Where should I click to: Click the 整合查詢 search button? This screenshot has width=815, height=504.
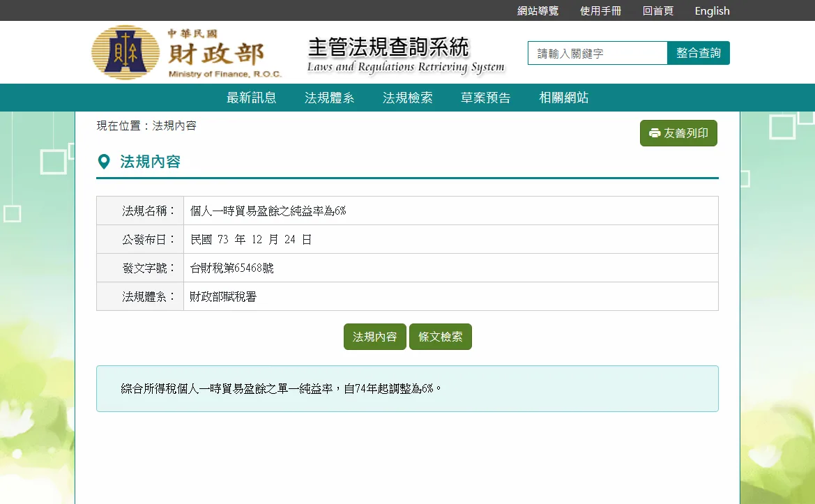point(698,53)
